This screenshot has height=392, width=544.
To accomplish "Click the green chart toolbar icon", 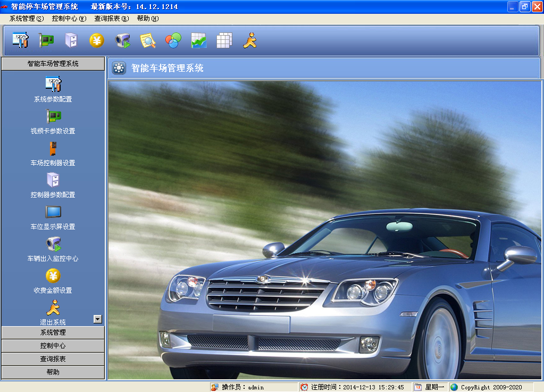I will 198,39.
